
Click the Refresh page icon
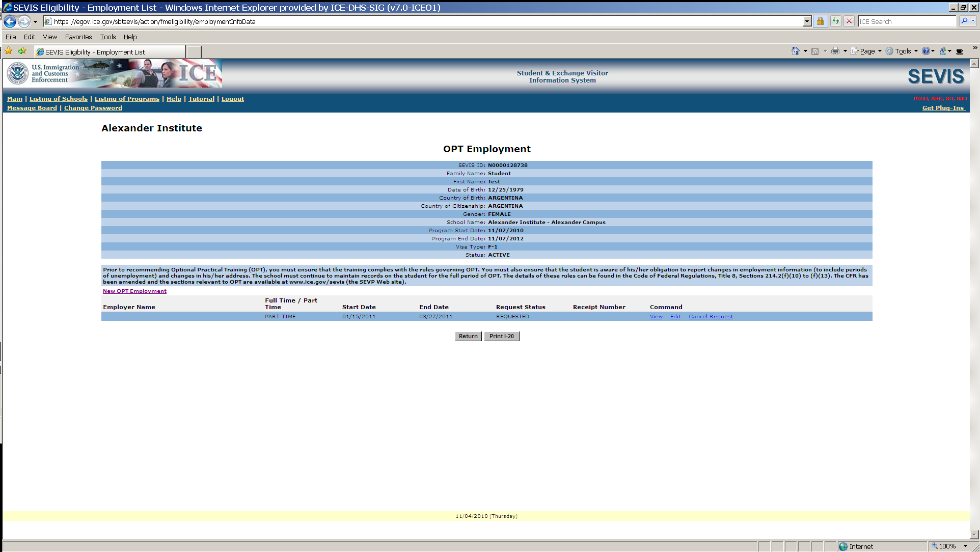(836, 21)
